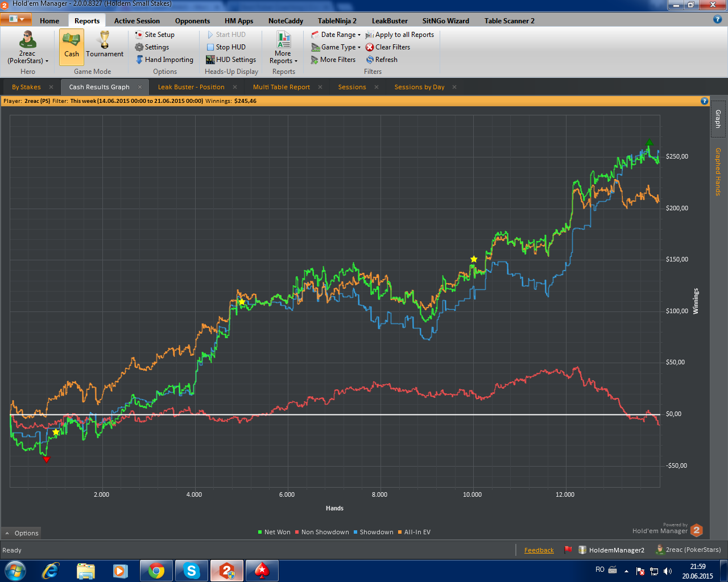Select the vertical Graph side tab
The width and height of the screenshot is (728, 582).
point(718,119)
